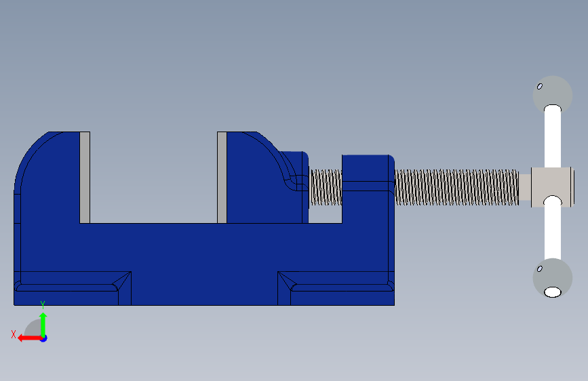Click the green Y label of triad

43,305
